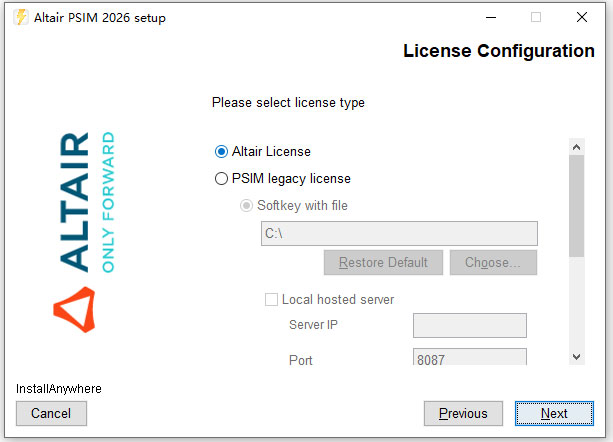Image resolution: width=613 pixels, height=442 pixels.
Task: Click the Port field showing 8087
Action: (469, 358)
